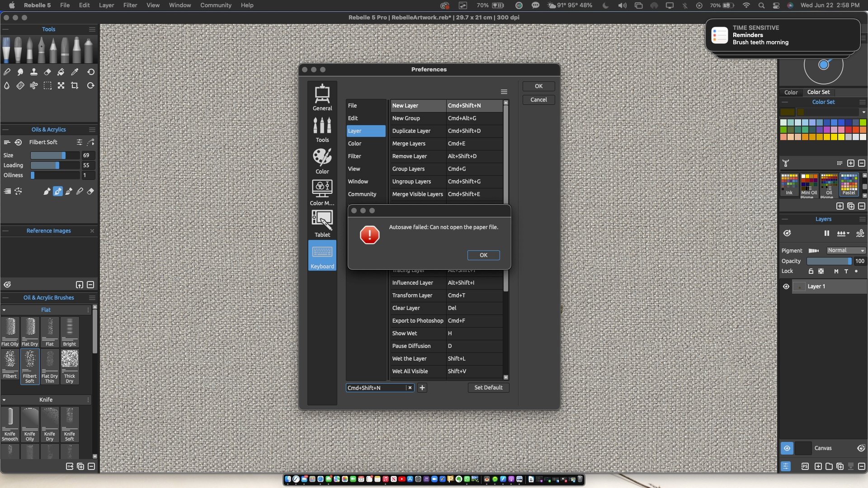Select the Eraser tool in Tools panel
This screenshot has height=488, width=868.
47,72
